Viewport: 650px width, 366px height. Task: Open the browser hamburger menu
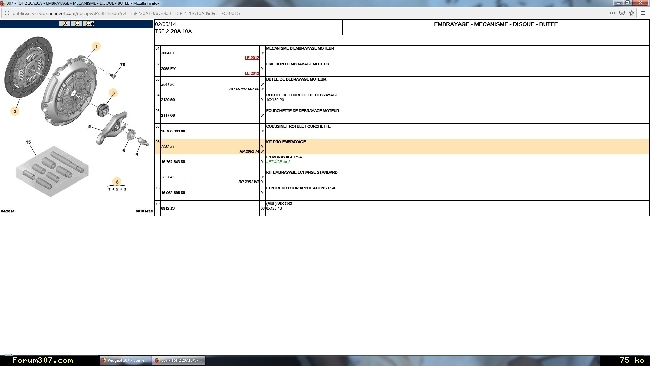pyautogui.click(x=643, y=13)
